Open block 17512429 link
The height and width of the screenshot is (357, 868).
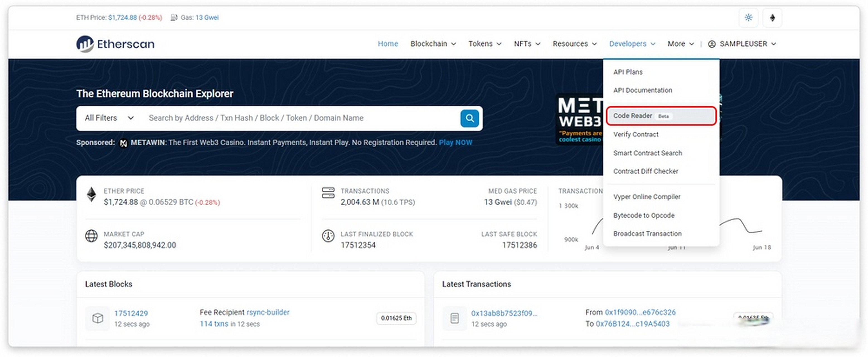[131, 313]
